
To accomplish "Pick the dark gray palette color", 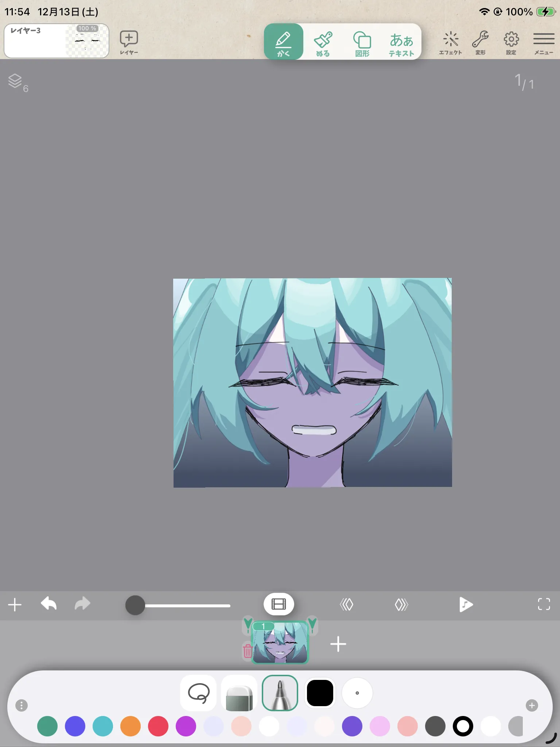I will (x=435, y=726).
